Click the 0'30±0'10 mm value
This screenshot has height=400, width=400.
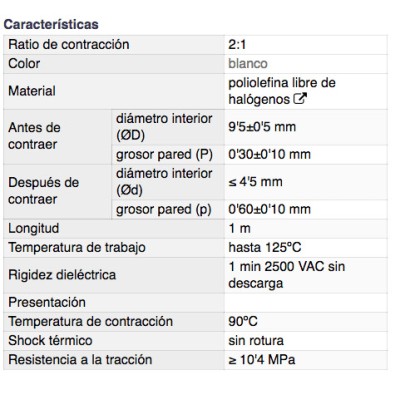point(269,154)
